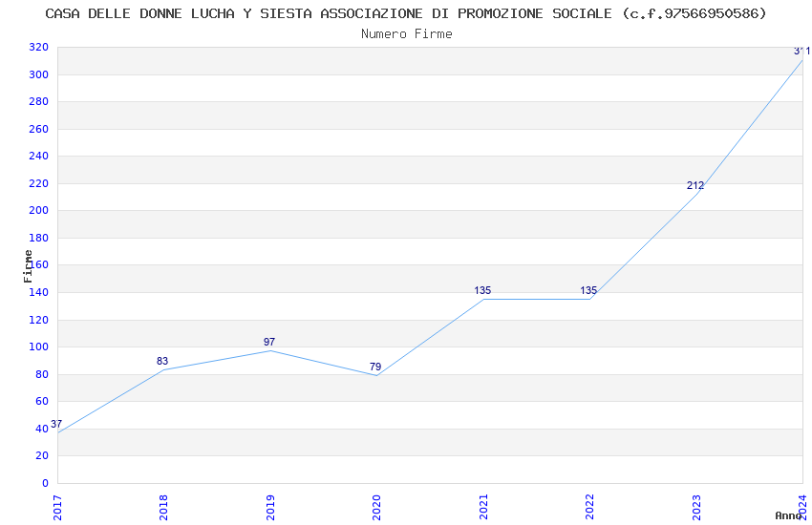The width and height of the screenshot is (812, 525).
Task: Click the y-axis value 120
Action: click(38, 320)
